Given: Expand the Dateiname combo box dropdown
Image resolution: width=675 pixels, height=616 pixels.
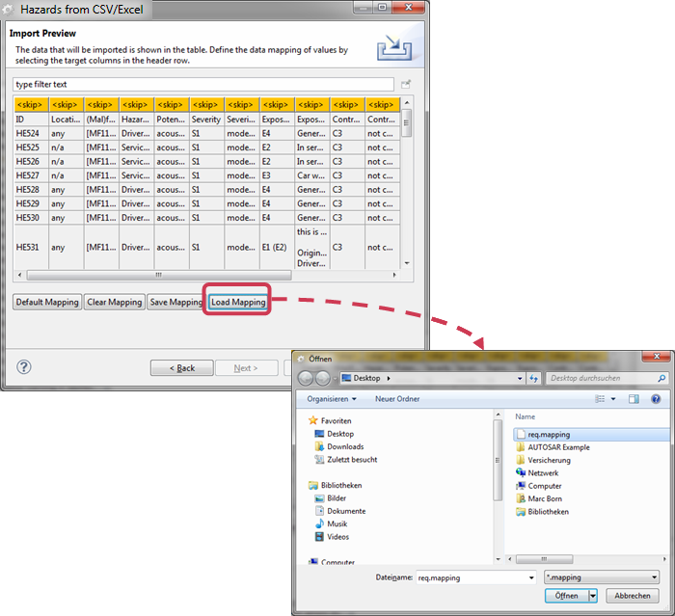Looking at the screenshot, I should [x=531, y=577].
